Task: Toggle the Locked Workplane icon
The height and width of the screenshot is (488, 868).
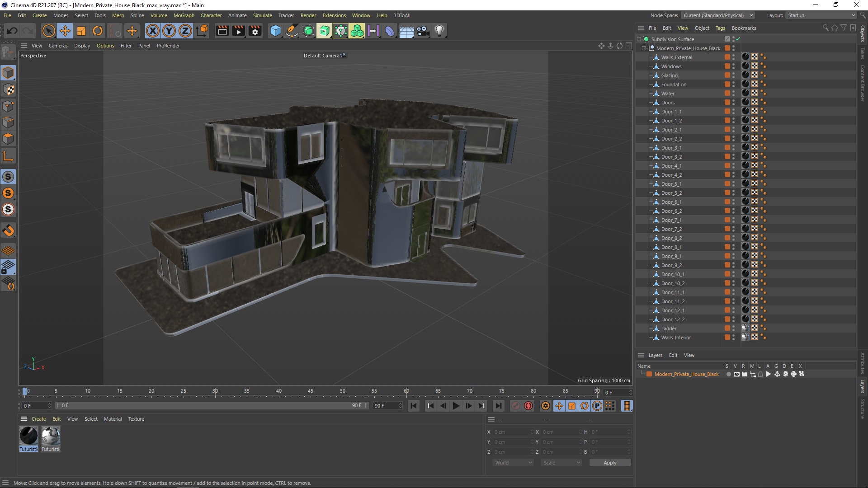Action: tap(8, 267)
